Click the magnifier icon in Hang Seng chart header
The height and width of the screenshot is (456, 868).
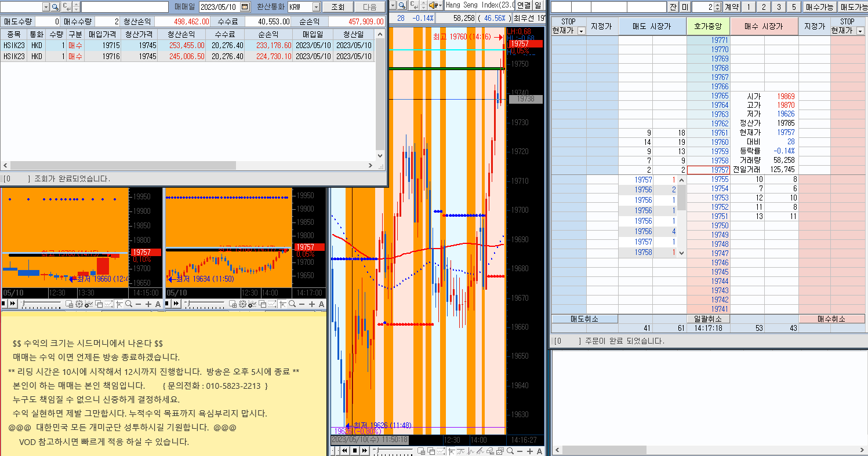(x=402, y=5)
